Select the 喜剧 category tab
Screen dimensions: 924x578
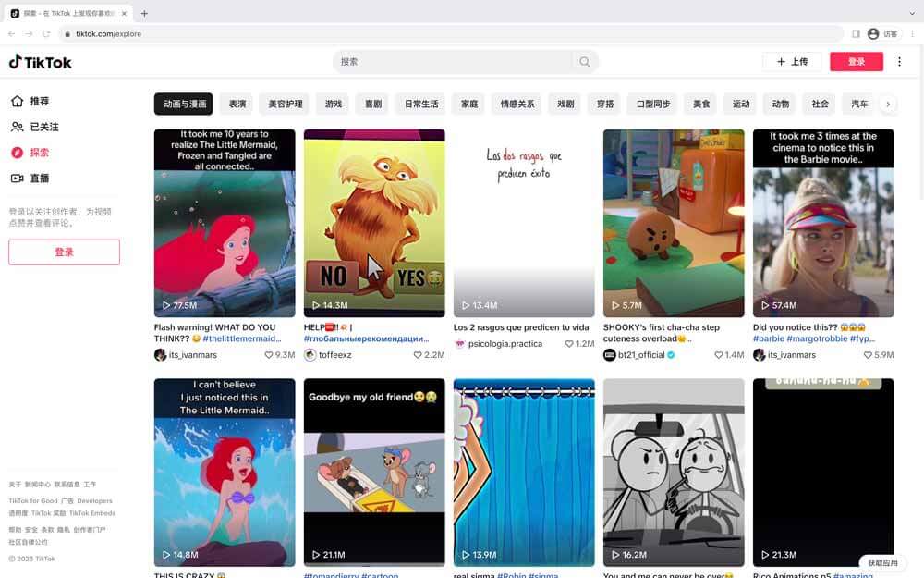[373, 104]
